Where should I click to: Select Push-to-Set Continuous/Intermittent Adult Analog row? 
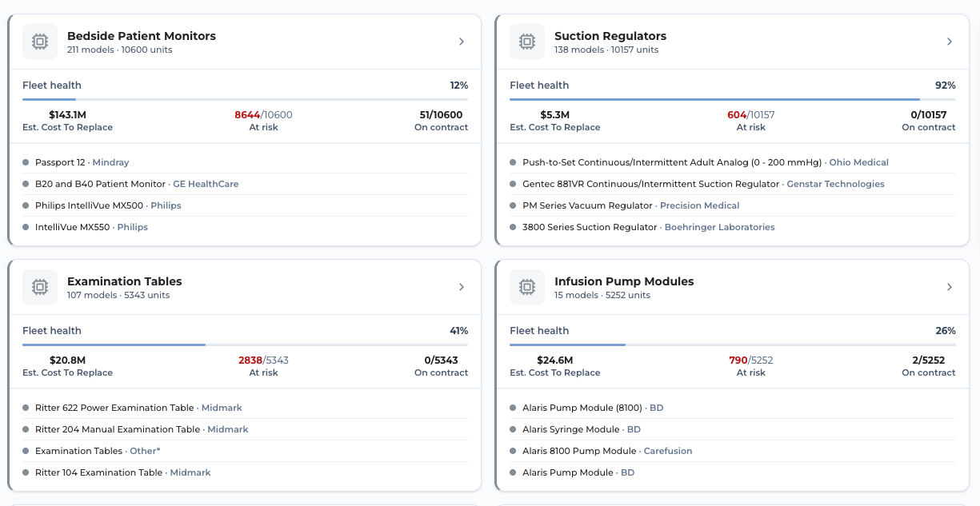[x=733, y=162]
